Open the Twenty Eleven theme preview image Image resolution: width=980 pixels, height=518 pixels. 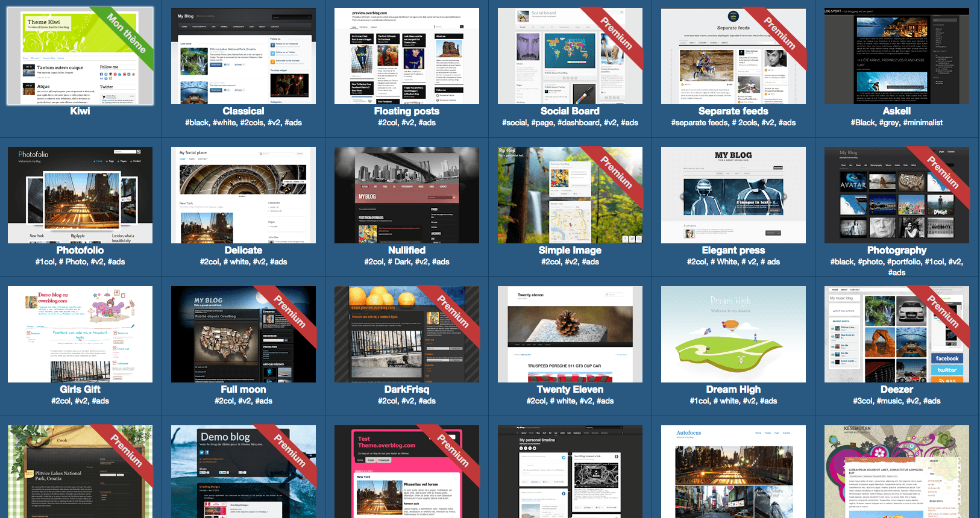click(x=570, y=334)
